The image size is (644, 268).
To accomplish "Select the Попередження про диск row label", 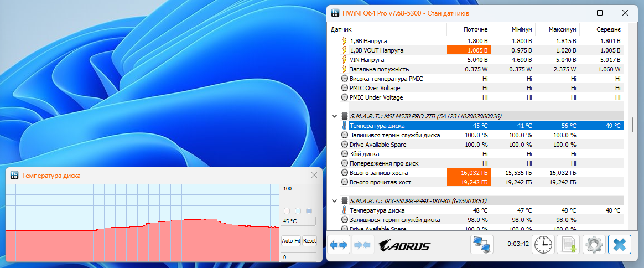I will pos(383,163).
